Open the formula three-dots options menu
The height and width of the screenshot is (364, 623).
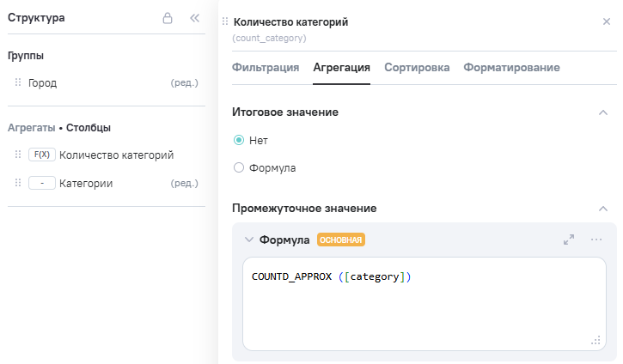coord(596,240)
